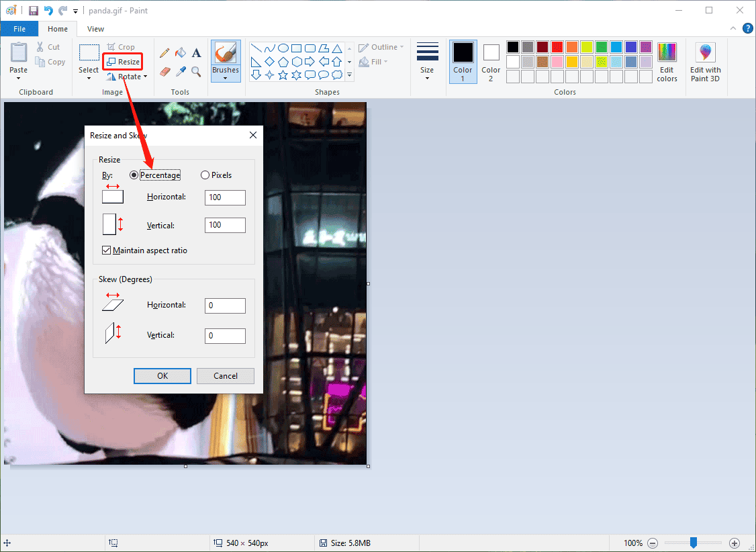Click Edit with Paint 3D
756x552 pixels.
[704, 61]
